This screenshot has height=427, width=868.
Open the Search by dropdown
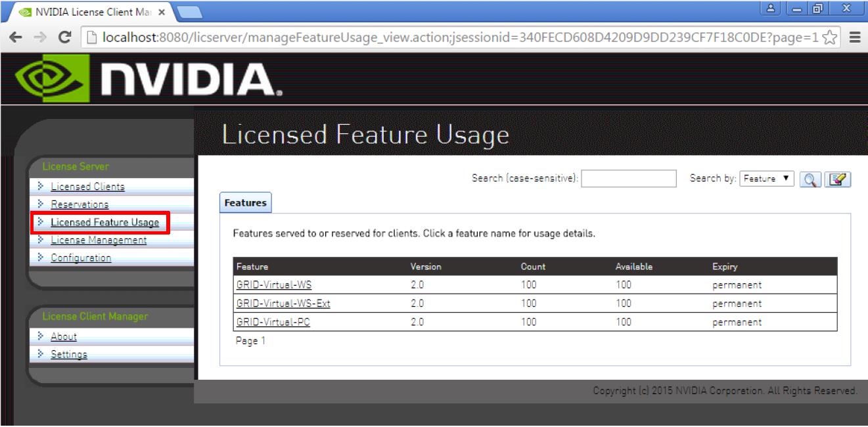coord(767,179)
